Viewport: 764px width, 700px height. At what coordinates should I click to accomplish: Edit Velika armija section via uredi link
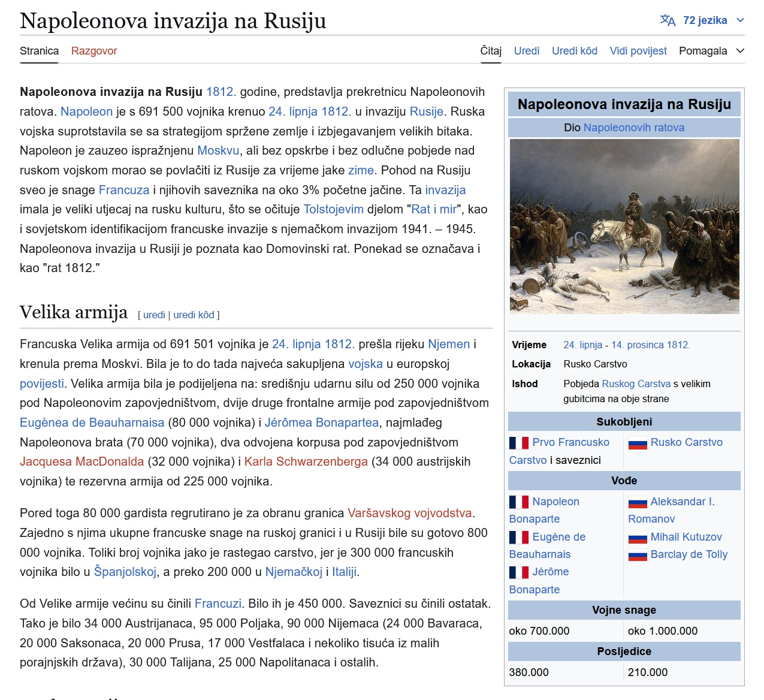tap(154, 315)
